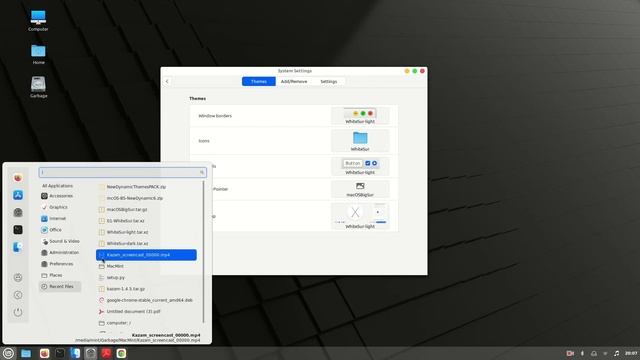The width and height of the screenshot is (640, 360).
Task: Click the panel clock
Action: point(631,353)
